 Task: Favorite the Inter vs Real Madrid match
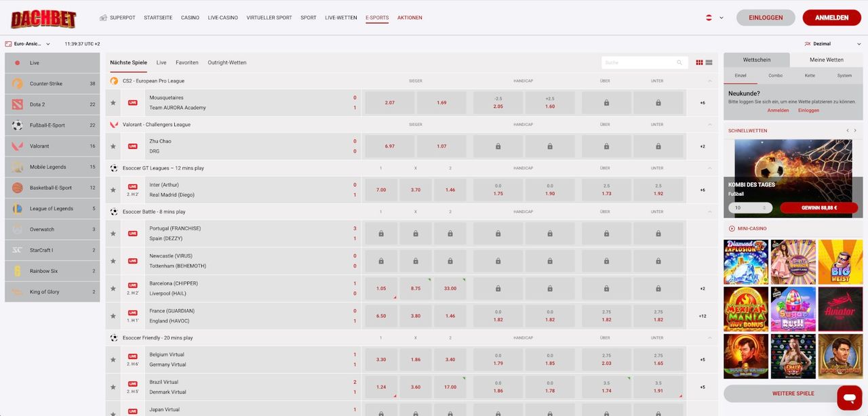point(113,190)
